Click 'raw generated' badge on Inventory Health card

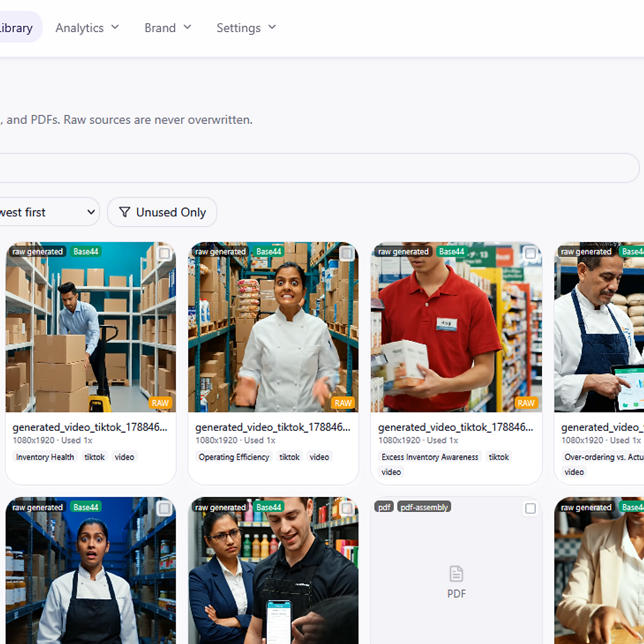click(x=38, y=252)
